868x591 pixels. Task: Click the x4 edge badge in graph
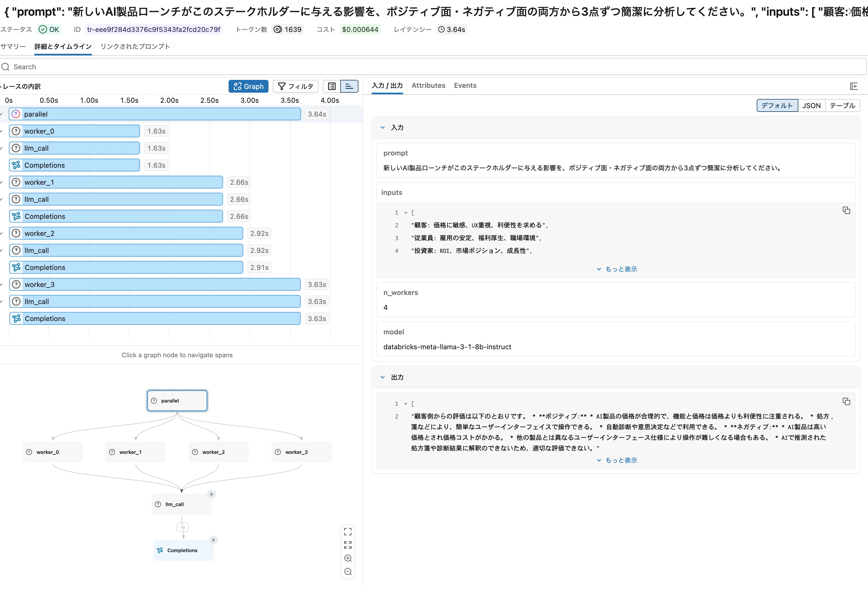point(182,527)
